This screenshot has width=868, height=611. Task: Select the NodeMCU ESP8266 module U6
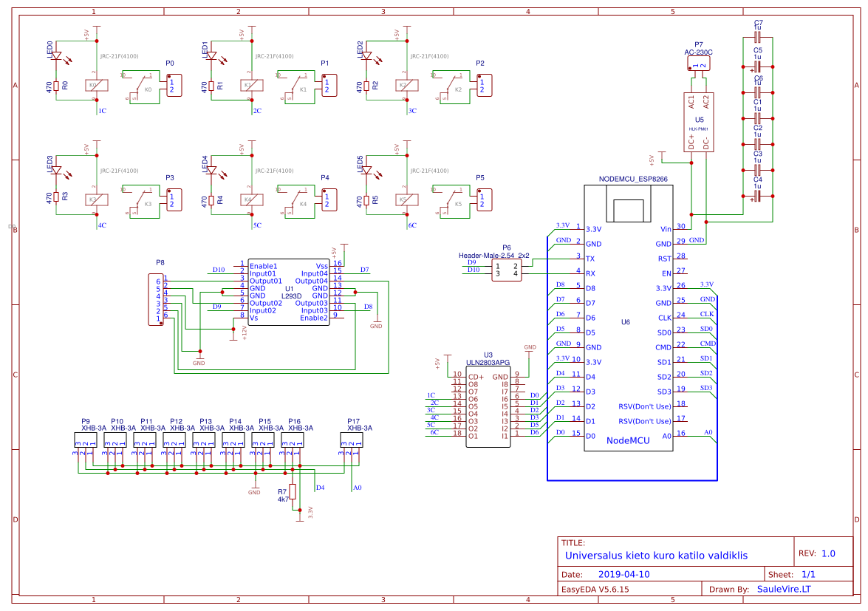(x=629, y=318)
